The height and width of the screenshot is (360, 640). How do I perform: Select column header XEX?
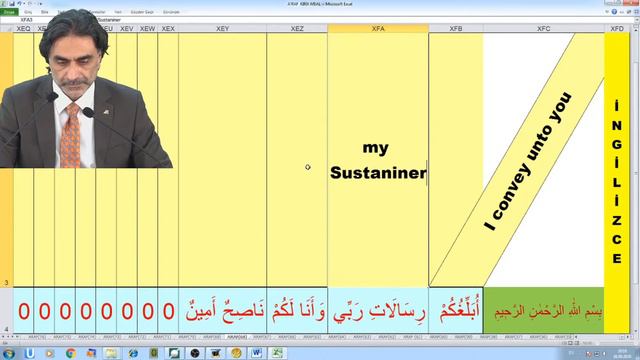tap(168, 29)
